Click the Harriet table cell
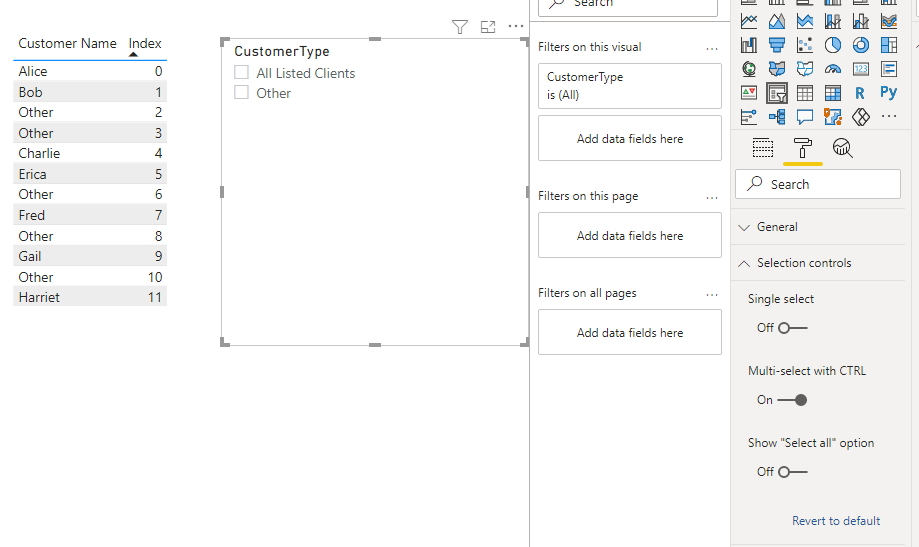 [39, 297]
